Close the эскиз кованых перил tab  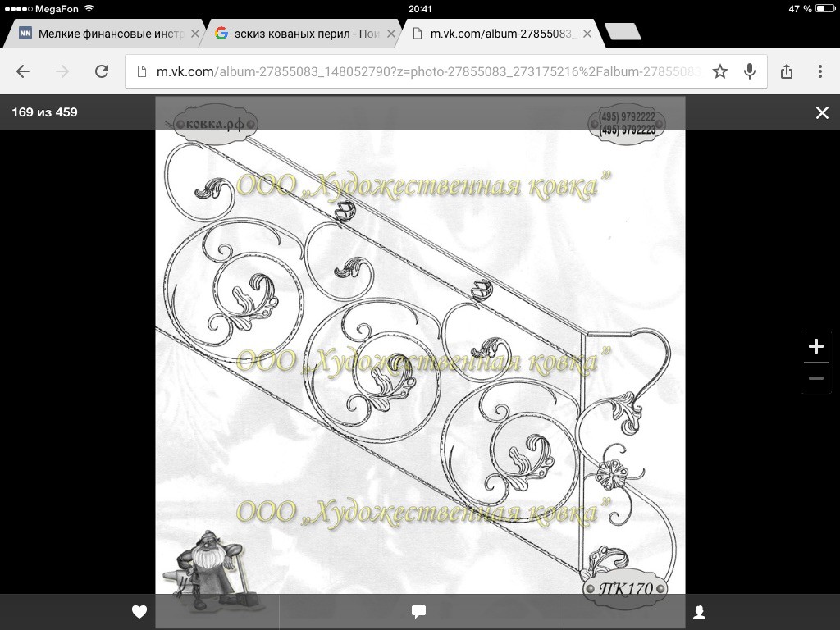coord(391,34)
